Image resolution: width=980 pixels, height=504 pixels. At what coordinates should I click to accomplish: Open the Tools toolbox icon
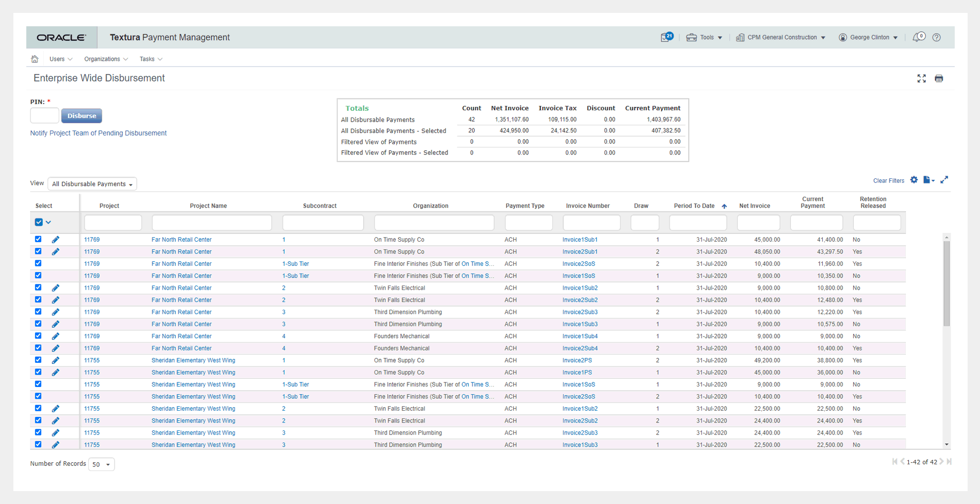coord(691,37)
